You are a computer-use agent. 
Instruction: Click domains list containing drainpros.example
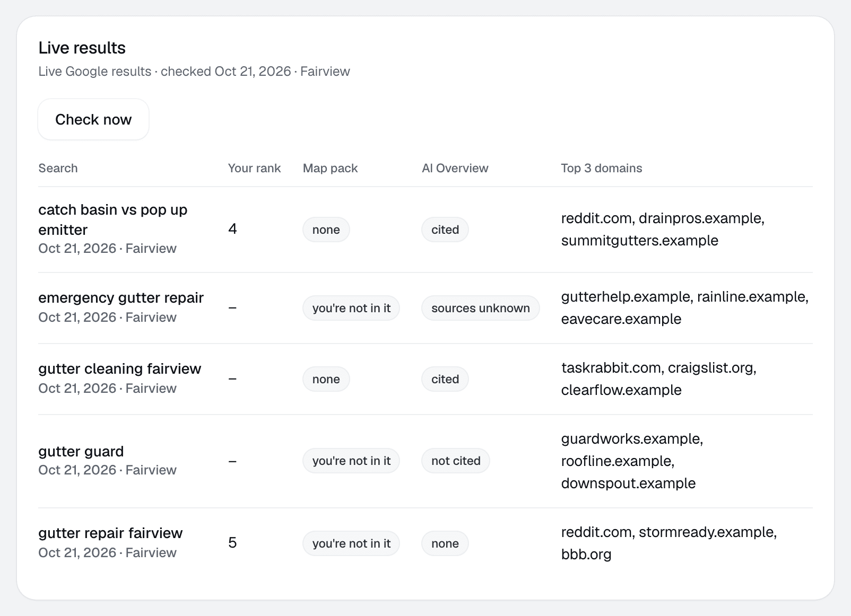point(663,230)
